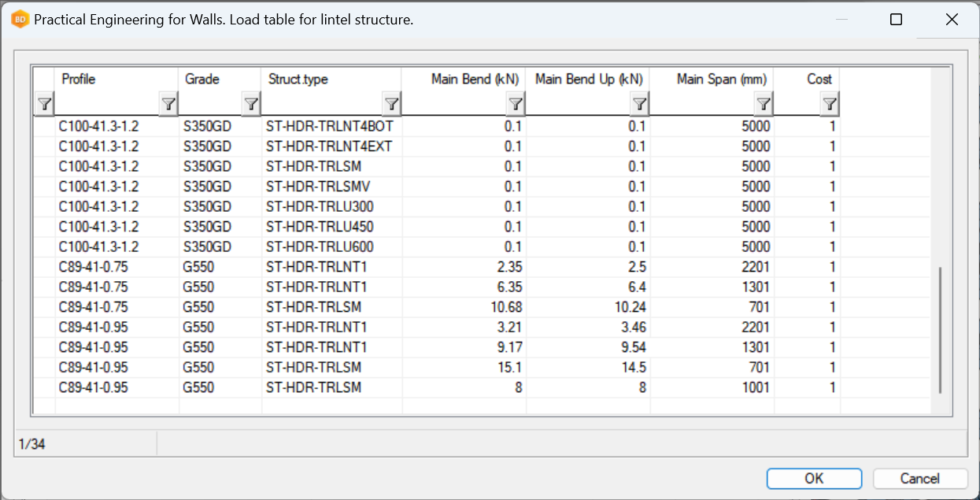Click the Main Bend Up (kN) filter icon

coord(640,103)
